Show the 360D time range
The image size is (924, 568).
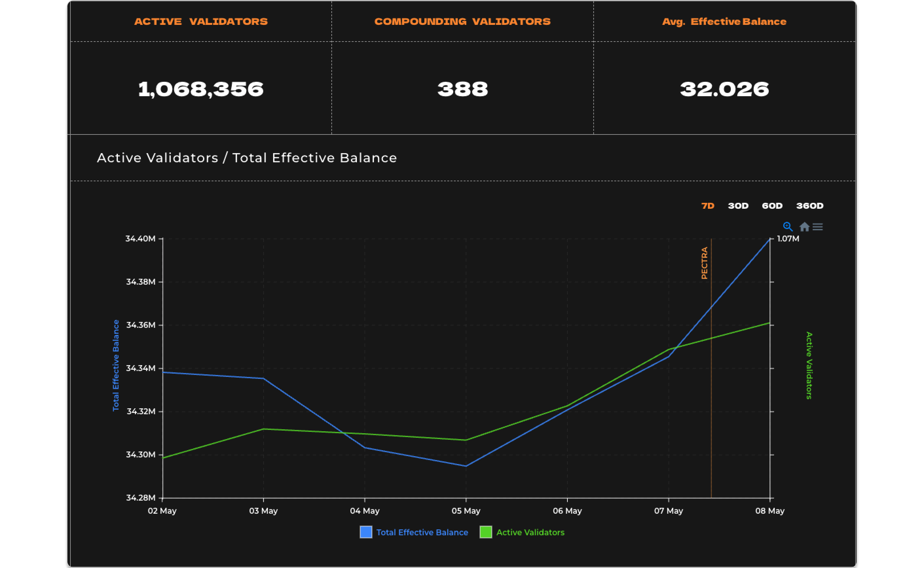pos(810,206)
